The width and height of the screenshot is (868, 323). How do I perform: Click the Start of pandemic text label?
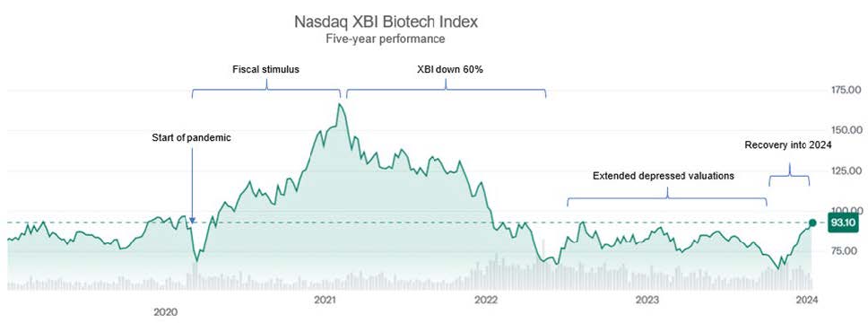pos(191,138)
